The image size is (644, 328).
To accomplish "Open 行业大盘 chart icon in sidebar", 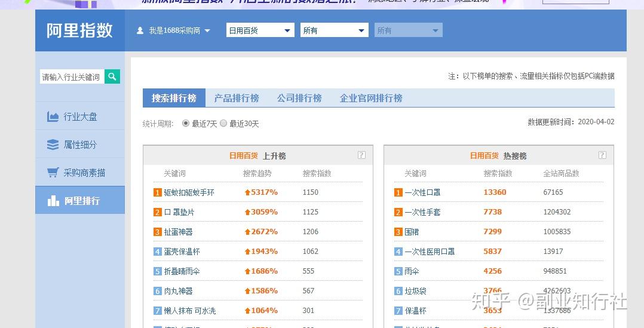I will [x=53, y=117].
